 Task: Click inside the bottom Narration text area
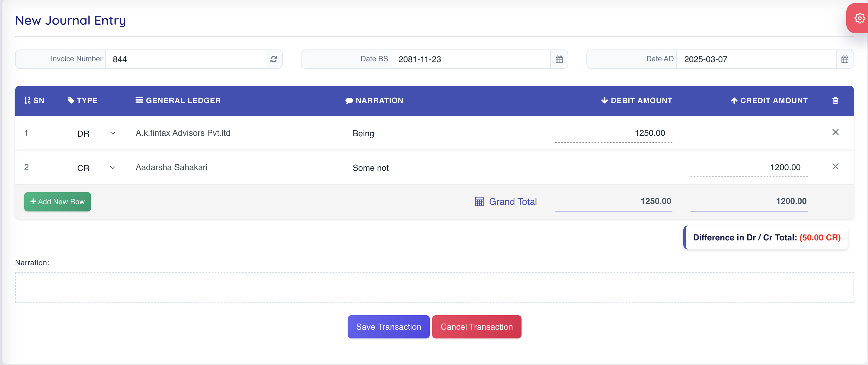tap(434, 287)
